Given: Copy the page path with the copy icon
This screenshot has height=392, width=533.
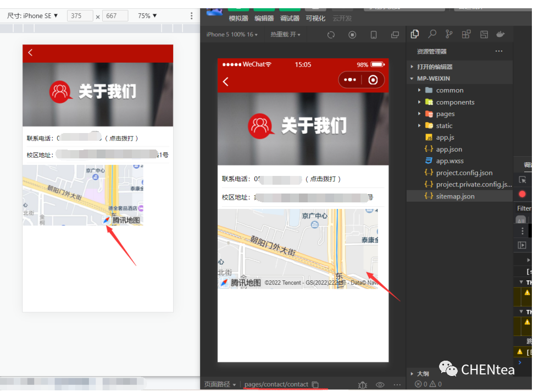Looking at the screenshot, I should point(315,384).
